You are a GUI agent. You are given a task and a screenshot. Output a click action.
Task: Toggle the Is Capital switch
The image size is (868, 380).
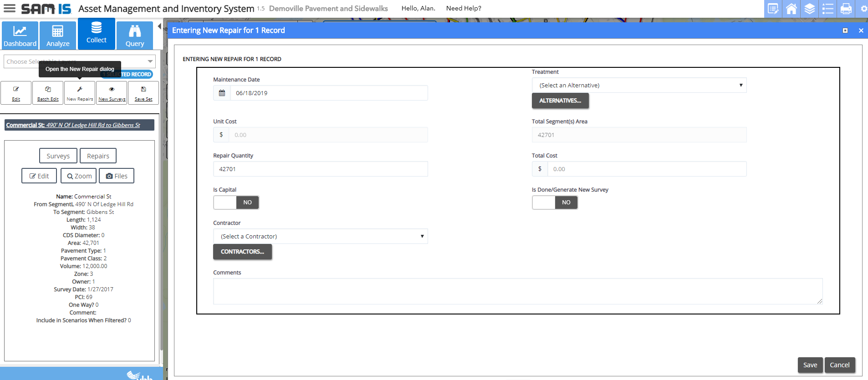click(236, 203)
